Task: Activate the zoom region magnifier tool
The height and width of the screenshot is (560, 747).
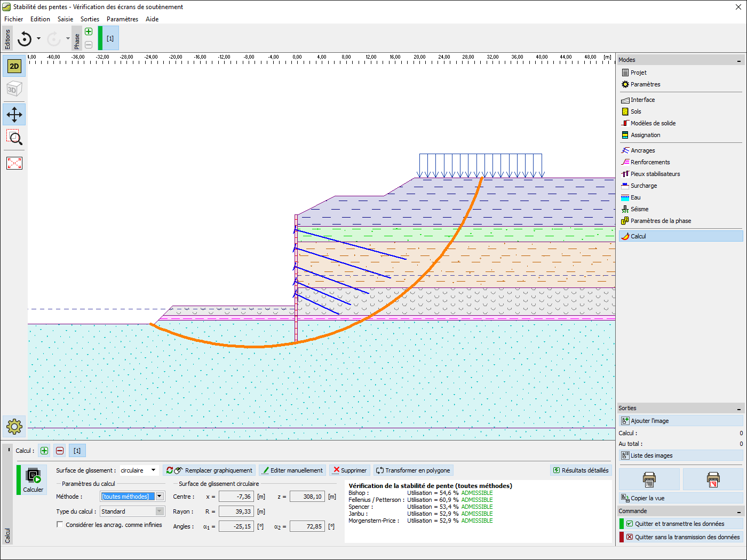Action: point(14,138)
